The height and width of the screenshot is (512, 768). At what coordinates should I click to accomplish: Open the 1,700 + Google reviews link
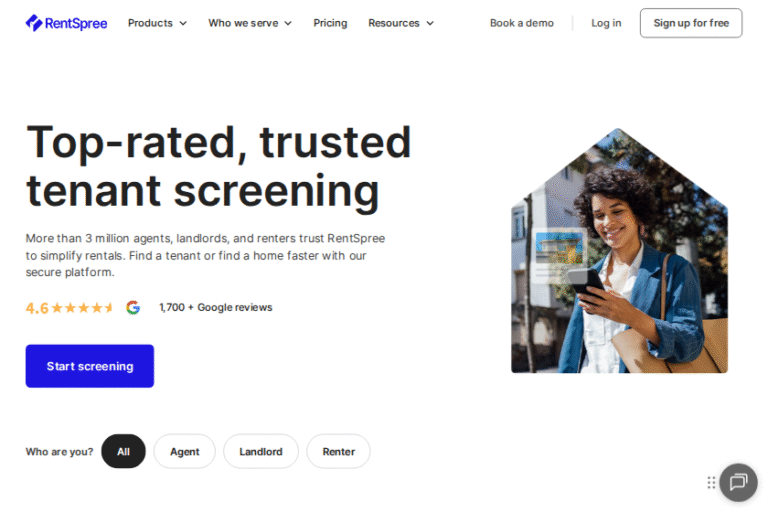pos(216,307)
